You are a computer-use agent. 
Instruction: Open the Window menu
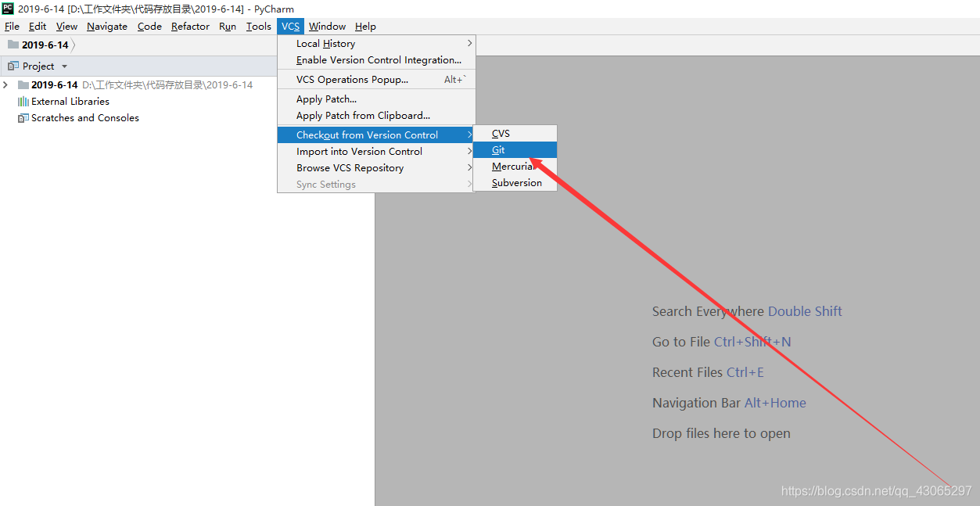327,26
